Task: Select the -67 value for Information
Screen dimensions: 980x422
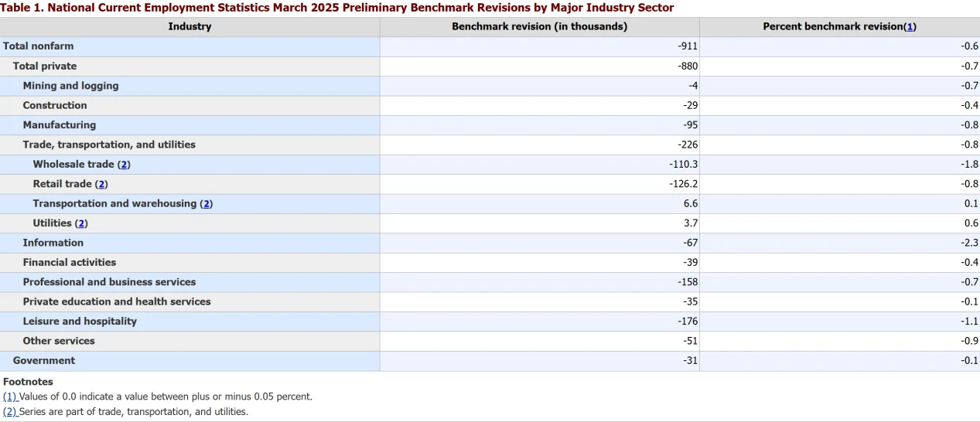Action: tap(690, 243)
